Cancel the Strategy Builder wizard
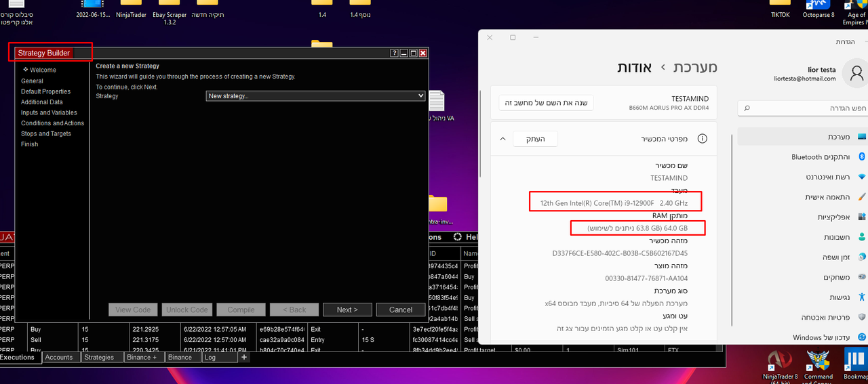Image resolution: width=868 pixels, height=384 pixels. pyautogui.click(x=401, y=310)
